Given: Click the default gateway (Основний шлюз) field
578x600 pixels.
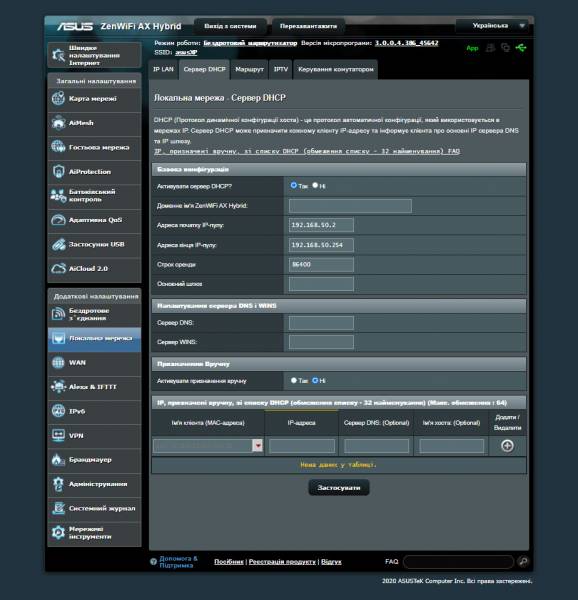Looking at the screenshot, I should click(x=321, y=284).
